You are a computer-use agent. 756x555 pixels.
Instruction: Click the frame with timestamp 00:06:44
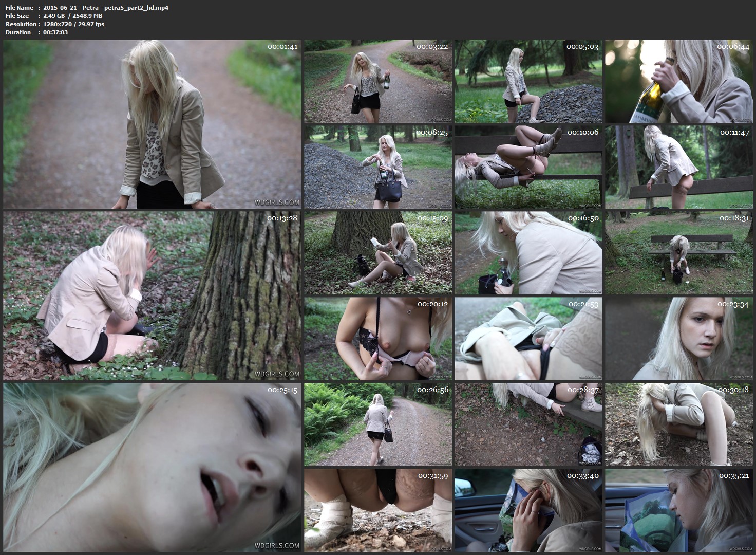tap(678, 82)
